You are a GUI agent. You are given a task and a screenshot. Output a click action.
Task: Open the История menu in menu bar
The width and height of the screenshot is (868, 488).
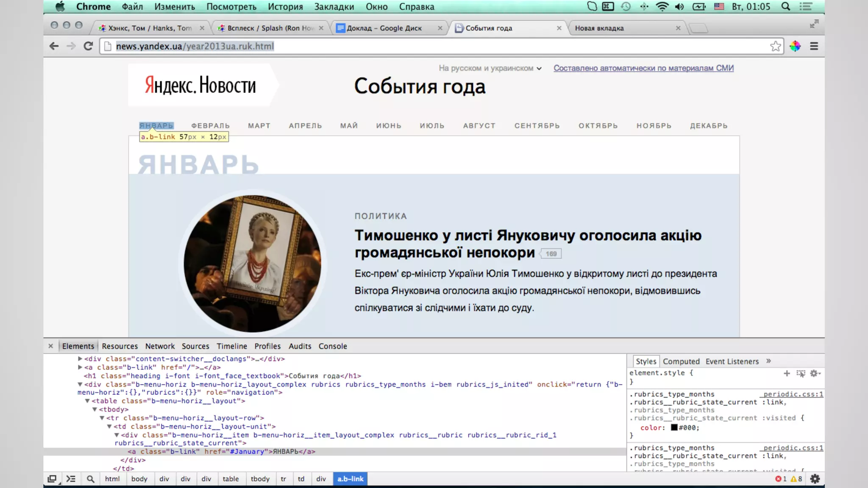pyautogui.click(x=285, y=7)
